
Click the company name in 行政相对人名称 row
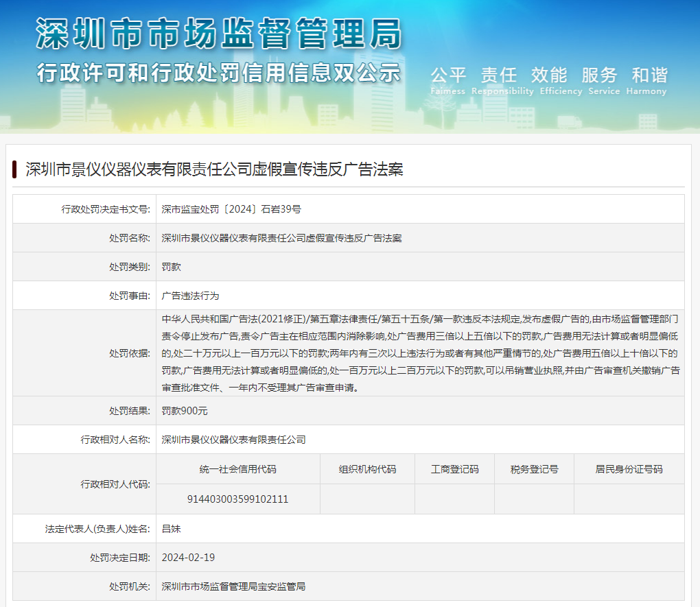point(233,440)
